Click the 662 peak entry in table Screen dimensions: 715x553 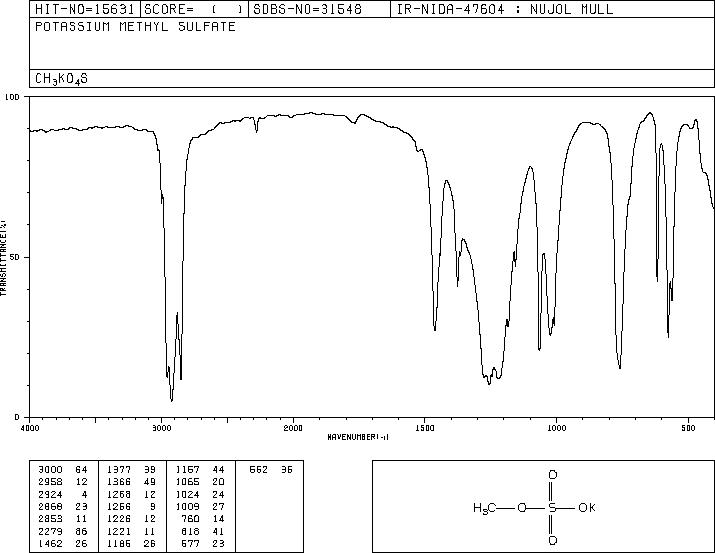pos(270,470)
